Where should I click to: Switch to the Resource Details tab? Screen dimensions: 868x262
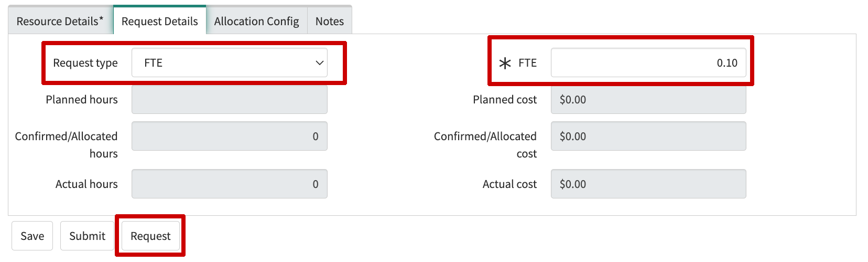coord(60,22)
